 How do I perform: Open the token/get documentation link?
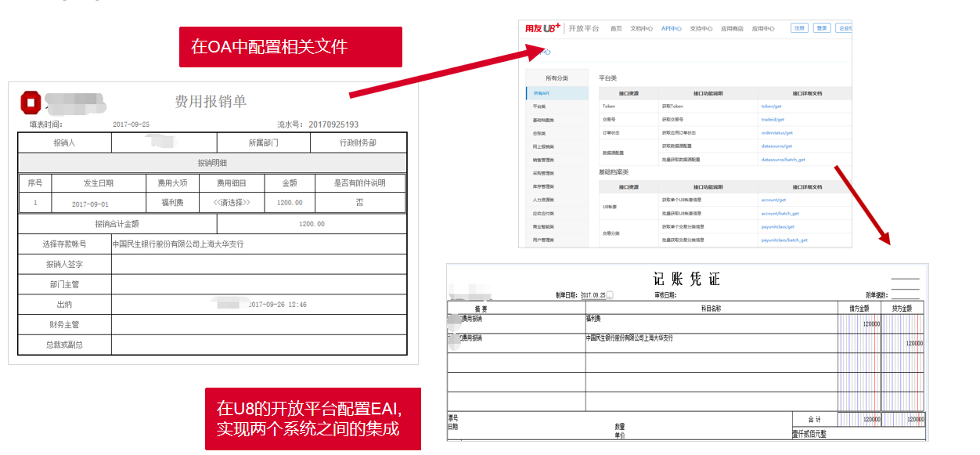click(x=770, y=107)
